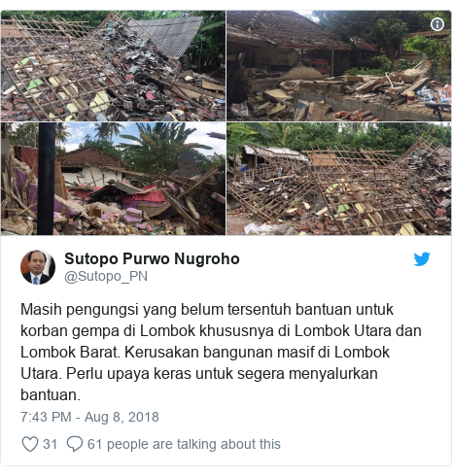452x476 pixels.
Task: Click the @Sutopo_PN handle
Action: tap(106, 276)
